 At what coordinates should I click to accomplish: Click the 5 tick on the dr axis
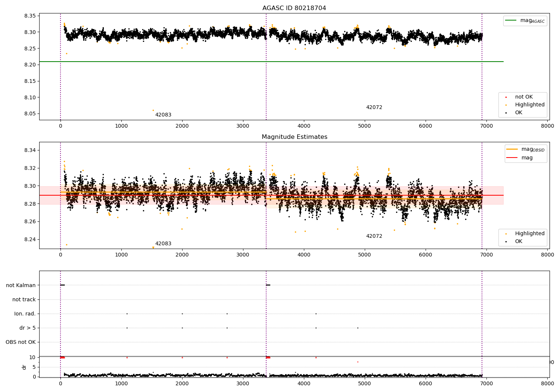(34, 367)
